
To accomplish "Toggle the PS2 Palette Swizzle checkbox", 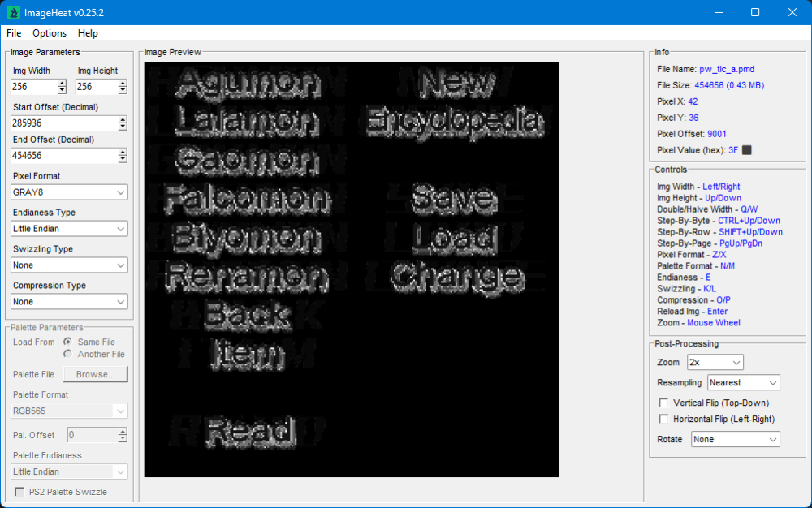I will tap(19, 492).
